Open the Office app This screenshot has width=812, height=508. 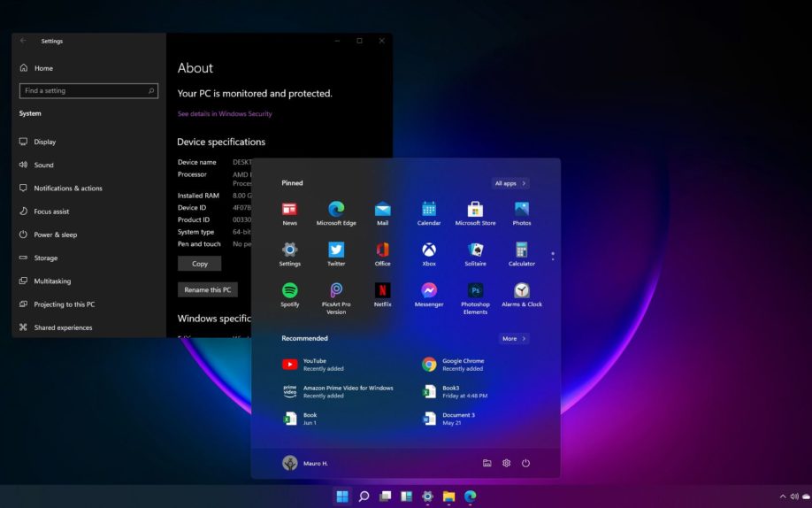tap(382, 254)
